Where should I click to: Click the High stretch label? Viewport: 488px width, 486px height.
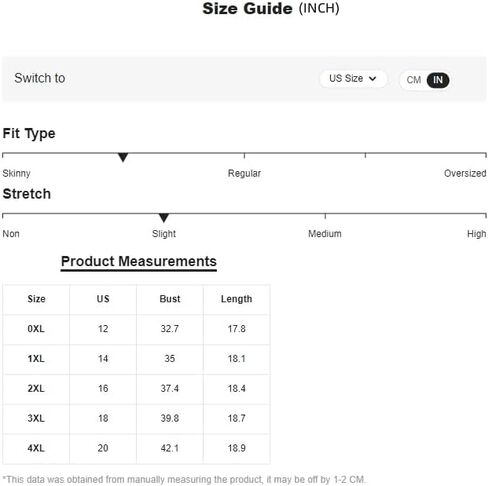click(x=476, y=234)
